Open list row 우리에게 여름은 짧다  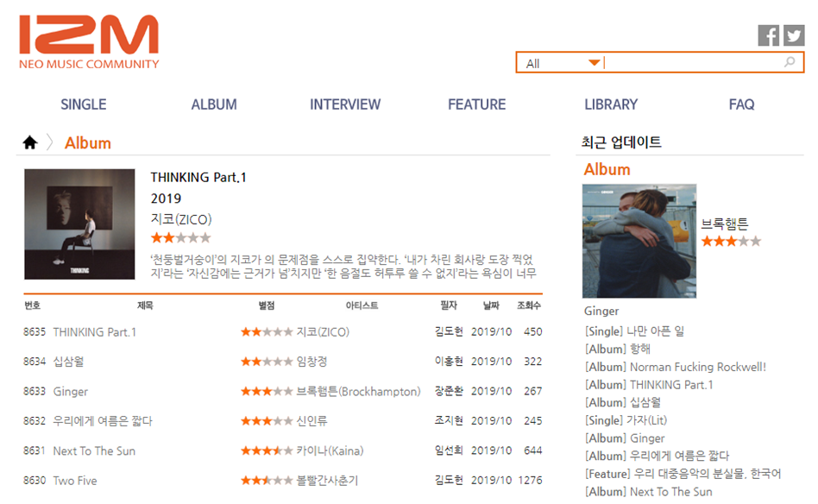pyautogui.click(x=102, y=420)
